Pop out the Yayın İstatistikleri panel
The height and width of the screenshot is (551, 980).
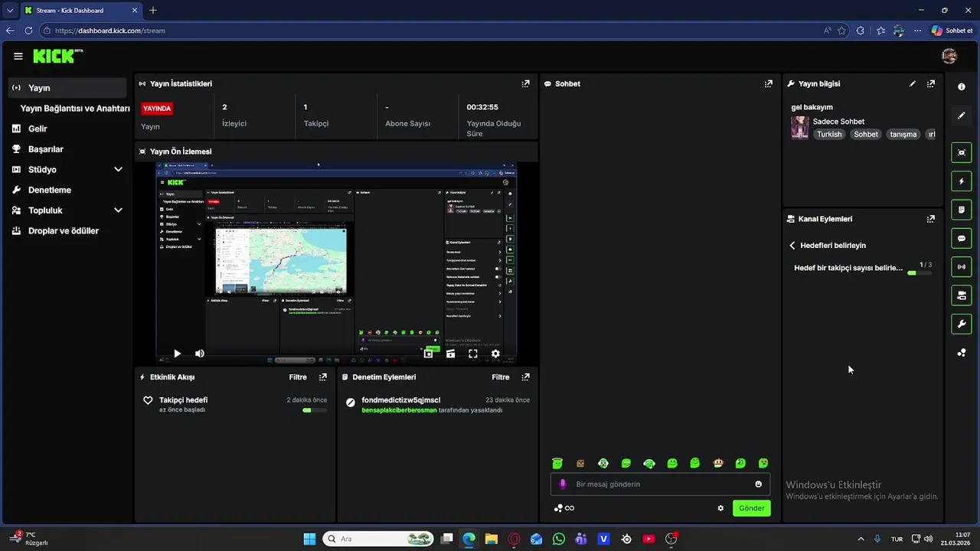[525, 83]
